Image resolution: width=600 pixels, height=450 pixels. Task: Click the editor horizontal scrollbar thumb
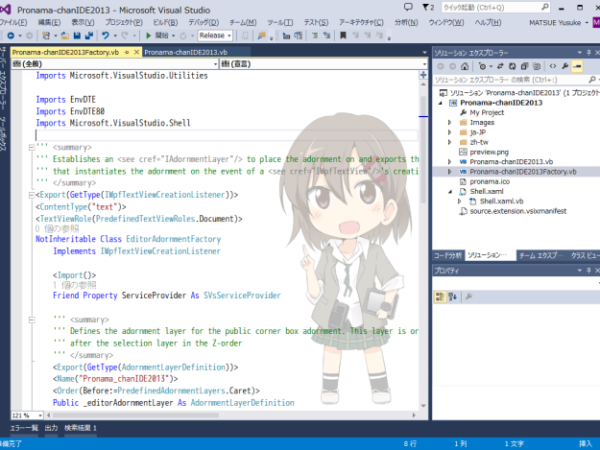coord(136,415)
